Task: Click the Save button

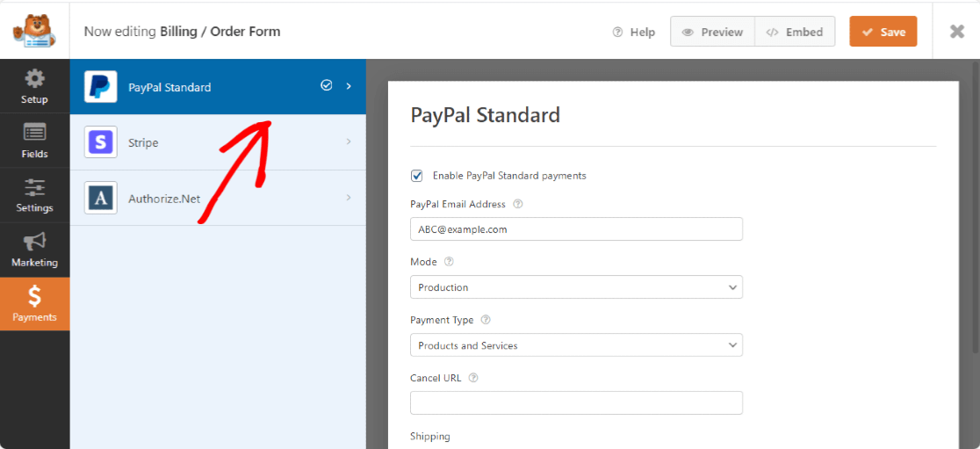Action: click(x=883, y=32)
